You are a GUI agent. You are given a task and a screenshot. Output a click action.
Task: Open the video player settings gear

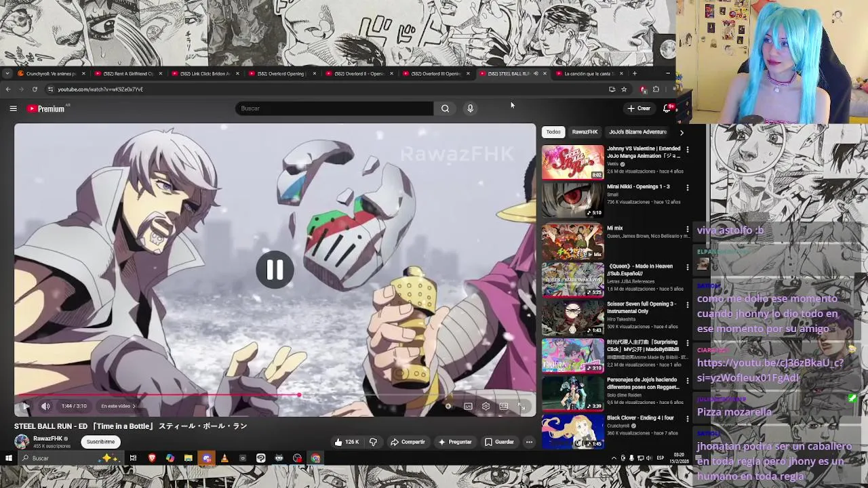tap(486, 406)
